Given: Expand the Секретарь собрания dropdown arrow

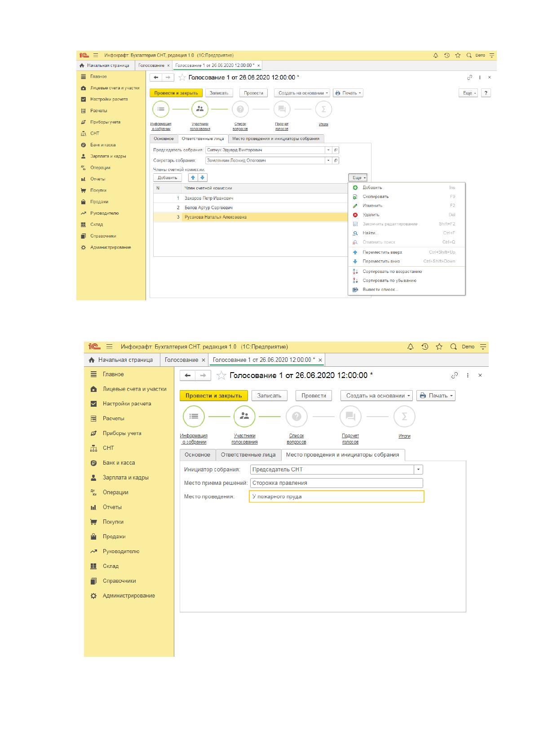Looking at the screenshot, I should tap(328, 160).
